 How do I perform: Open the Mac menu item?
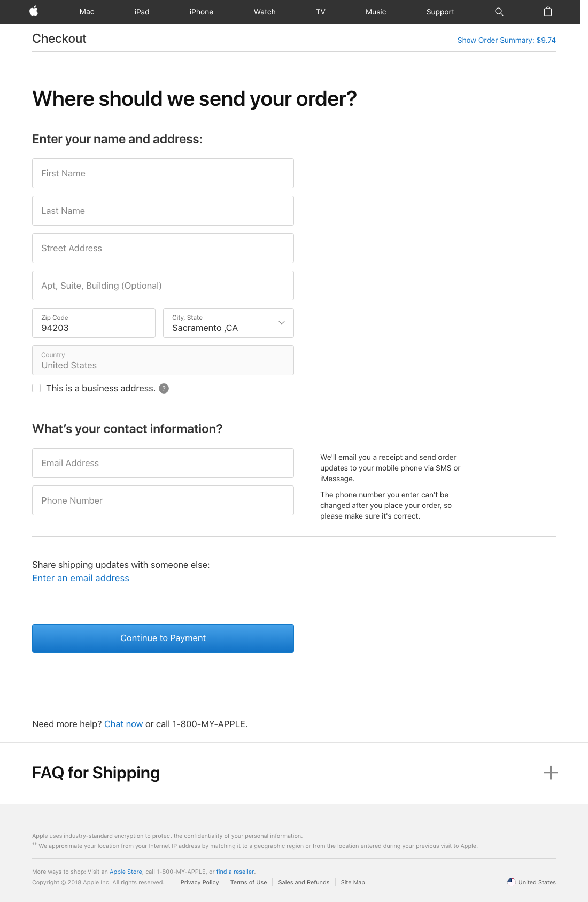tap(87, 12)
